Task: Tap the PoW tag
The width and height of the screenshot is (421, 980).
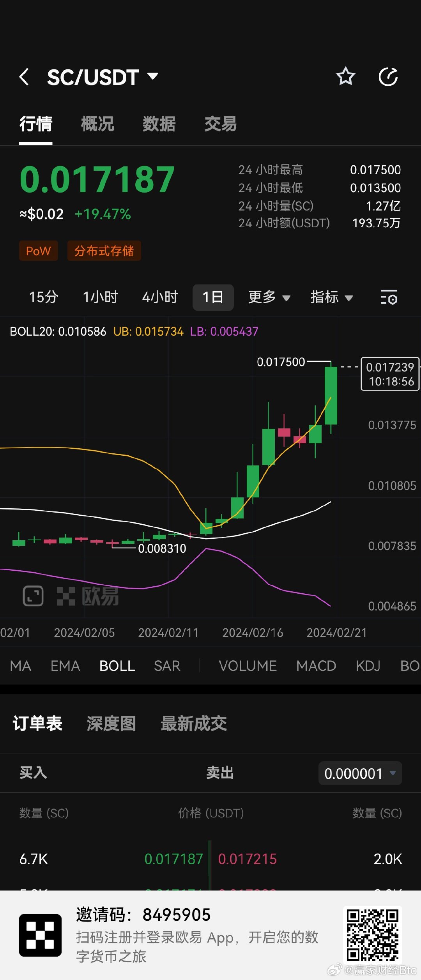Action: (x=39, y=251)
